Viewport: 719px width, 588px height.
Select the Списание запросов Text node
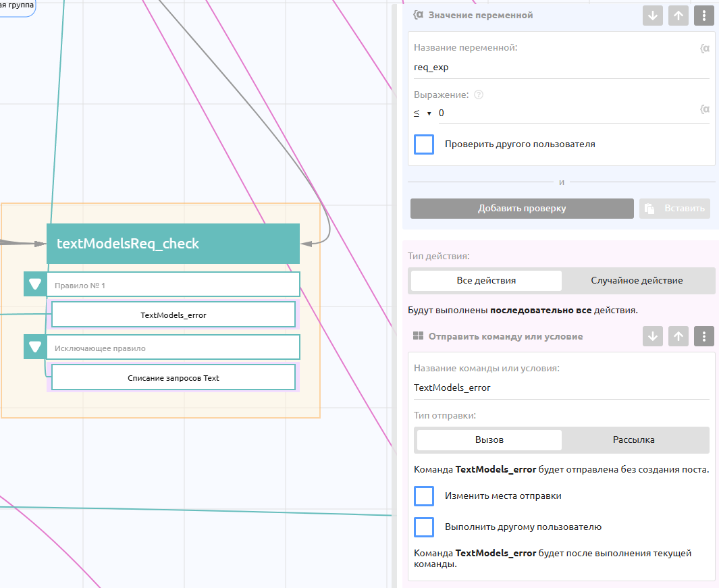click(x=174, y=378)
